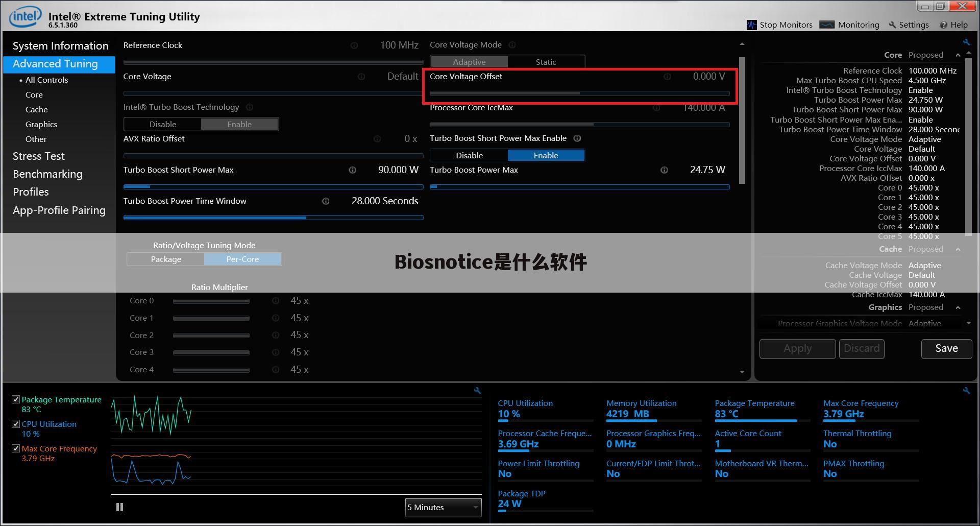The image size is (980, 526).
Task: Set Core Voltage Mode to Static
Action: click(x=546, y=62)
